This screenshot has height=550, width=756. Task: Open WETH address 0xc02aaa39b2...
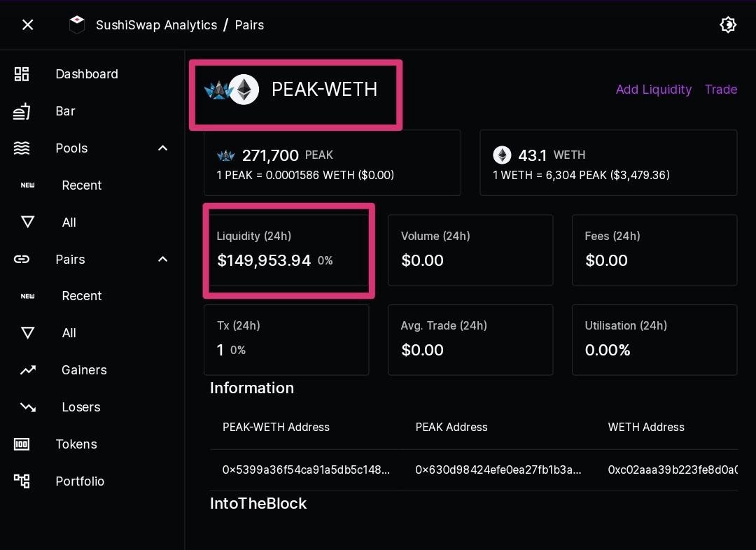[x=673, y=470]
